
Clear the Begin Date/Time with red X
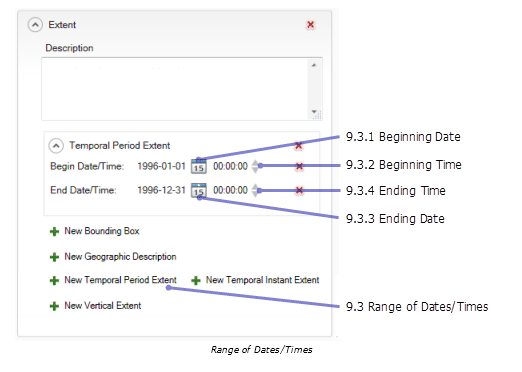[x=299, y=166]
